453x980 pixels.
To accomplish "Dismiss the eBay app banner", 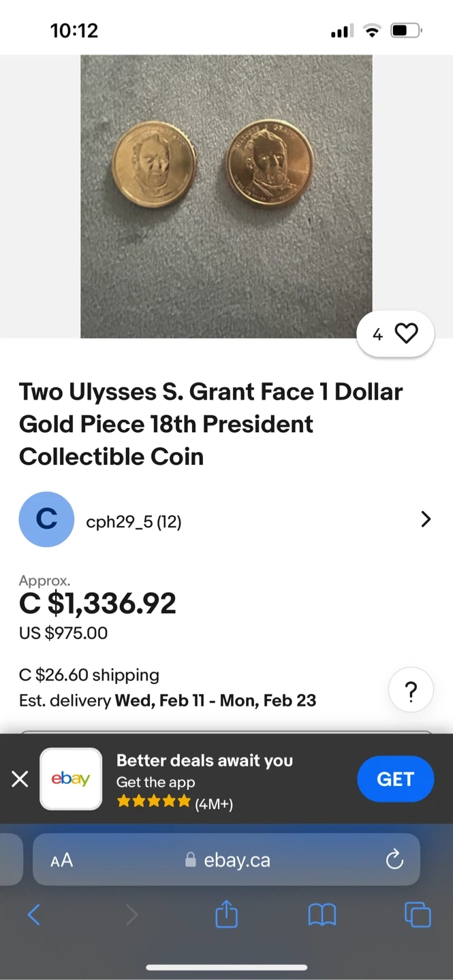I will tap(20, 779).
